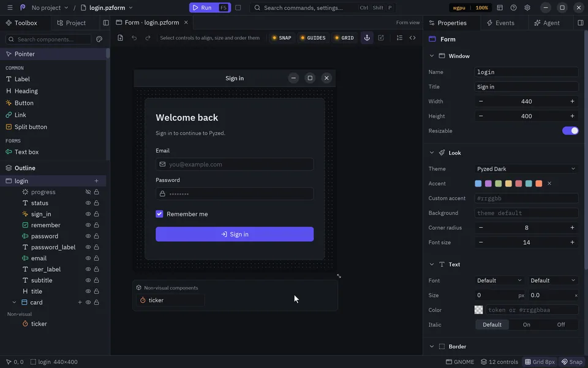Lock the email control in outline
The height and width of the screenshot is (368, 588).
96,258
